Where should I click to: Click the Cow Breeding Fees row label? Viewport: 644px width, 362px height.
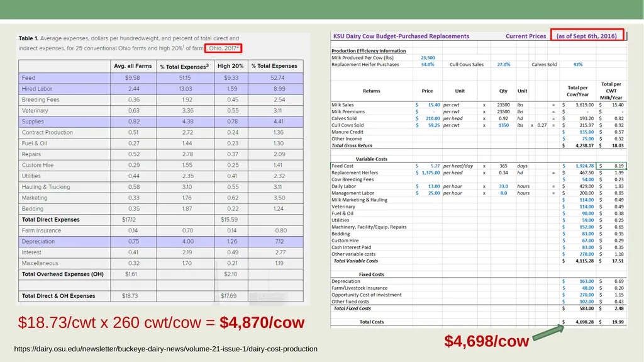[x=352, y=179]
